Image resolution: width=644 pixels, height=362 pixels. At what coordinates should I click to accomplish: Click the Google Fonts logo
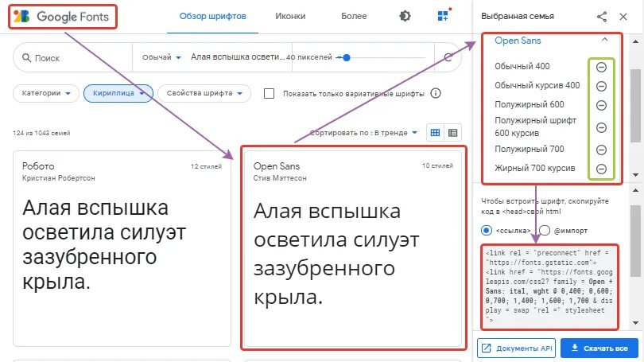pos(61,17)
